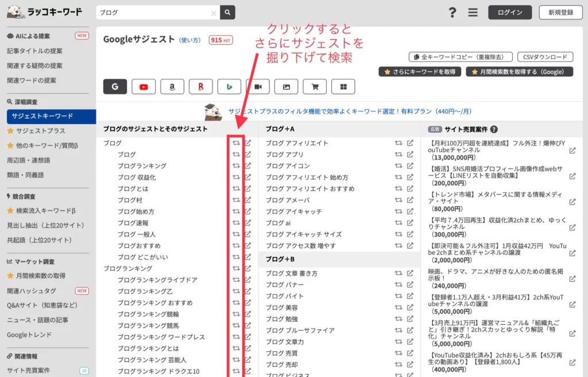Click the search magnifier button
This screenshot has width=588, height=377.
pos(228,12)
